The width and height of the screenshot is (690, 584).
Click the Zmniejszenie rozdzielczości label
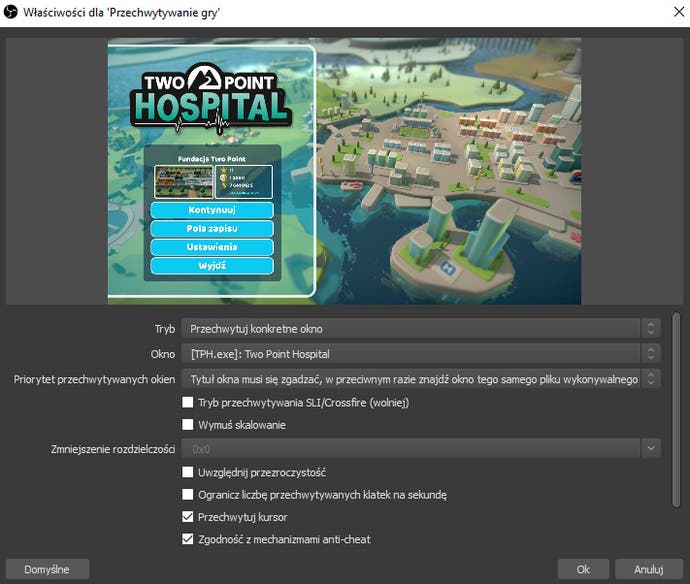(x=113, y=449)
